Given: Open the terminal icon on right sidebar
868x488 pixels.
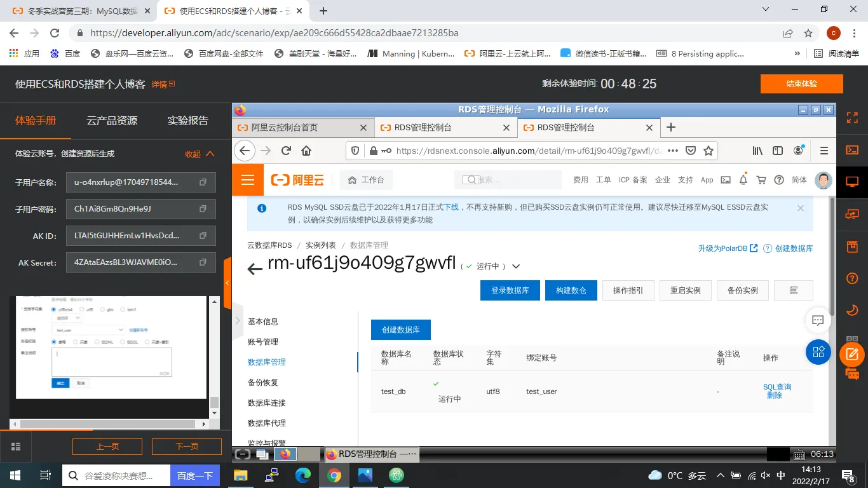Looking at the screenshot, I should [x=852, y=150].
